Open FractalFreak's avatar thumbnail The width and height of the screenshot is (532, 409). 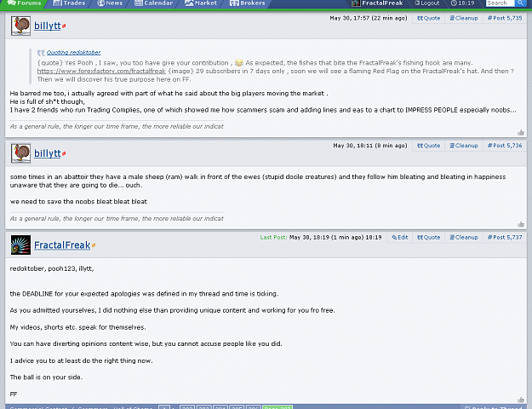tap(20, 245)
